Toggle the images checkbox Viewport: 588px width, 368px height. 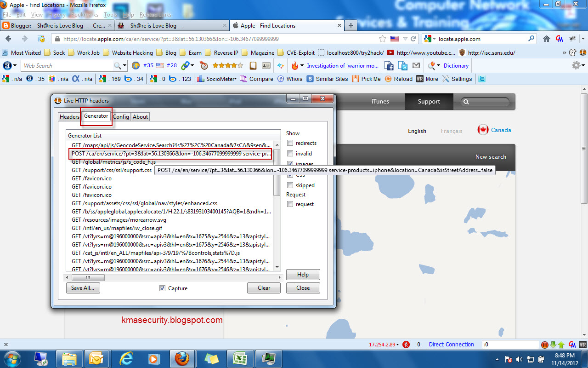click(x=290, y=164)
